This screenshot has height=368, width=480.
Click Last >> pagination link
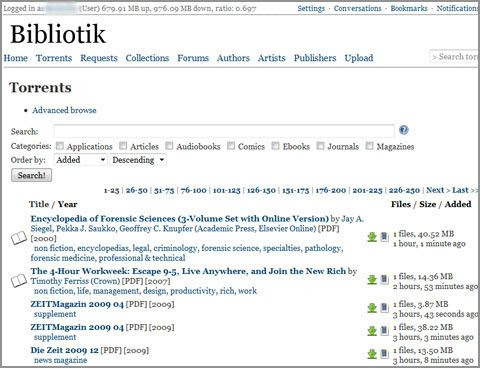pyautogui.click(x=465, y=190)
